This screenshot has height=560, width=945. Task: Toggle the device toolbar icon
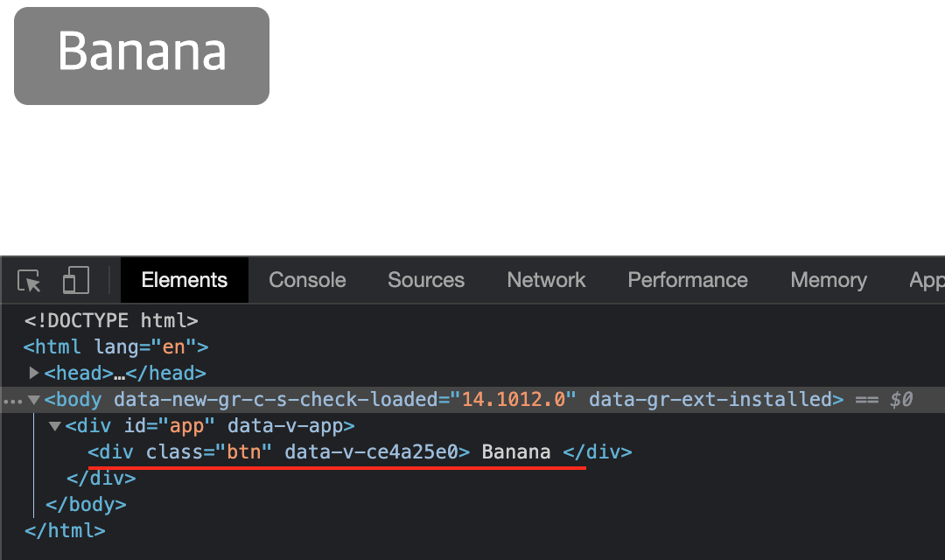click(76, 280)
